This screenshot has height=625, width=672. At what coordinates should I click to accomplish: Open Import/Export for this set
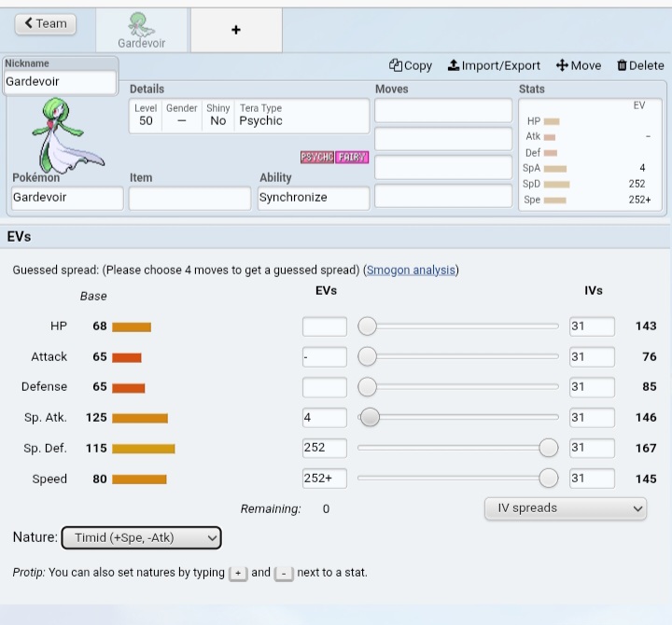[x=494, y=65]
